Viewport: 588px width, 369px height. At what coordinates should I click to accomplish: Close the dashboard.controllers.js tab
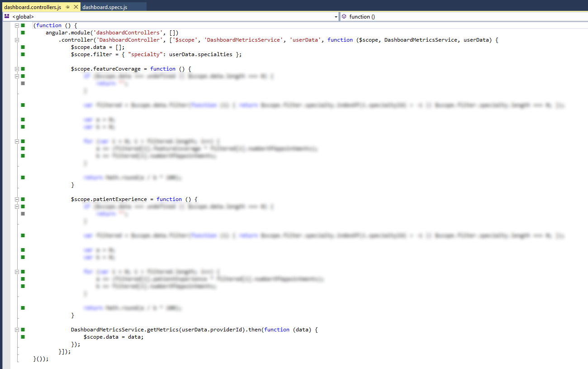click(76, 7)
